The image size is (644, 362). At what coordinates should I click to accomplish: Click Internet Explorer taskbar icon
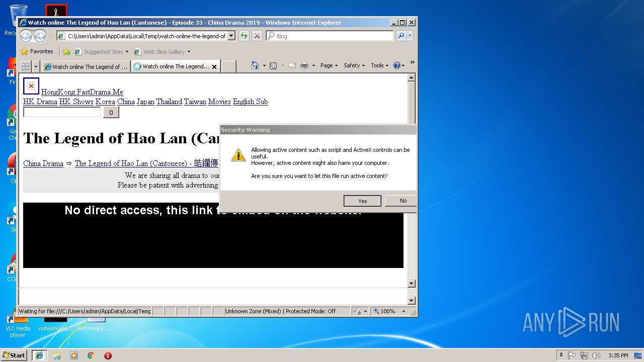tap(39, 355)
